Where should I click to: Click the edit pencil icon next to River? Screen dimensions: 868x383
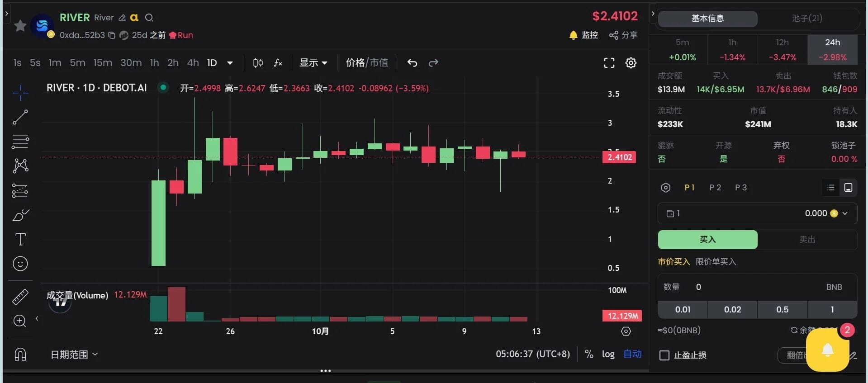pyautogui.click(x=122, y=18)
